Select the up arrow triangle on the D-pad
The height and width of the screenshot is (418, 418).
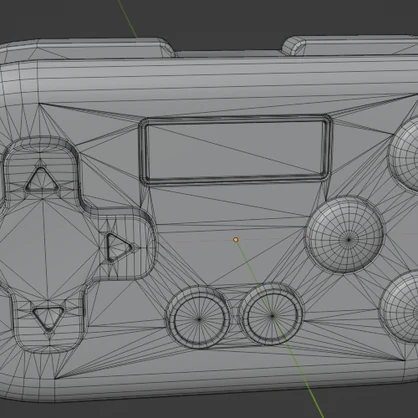(42, 181)
